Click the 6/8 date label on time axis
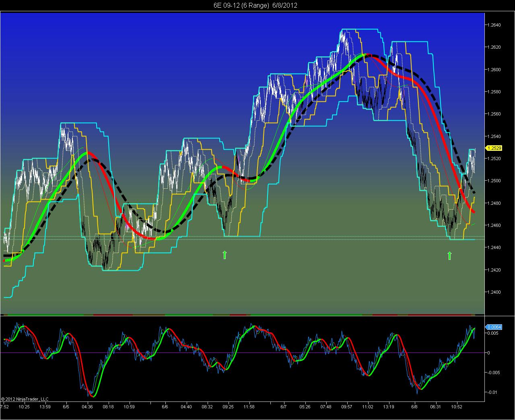 click(x=415, y=407)
